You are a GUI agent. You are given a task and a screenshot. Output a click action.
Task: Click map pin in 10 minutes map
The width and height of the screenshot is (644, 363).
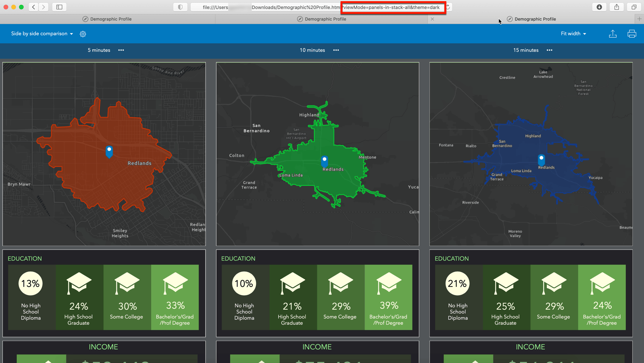(x=325, y=161)
